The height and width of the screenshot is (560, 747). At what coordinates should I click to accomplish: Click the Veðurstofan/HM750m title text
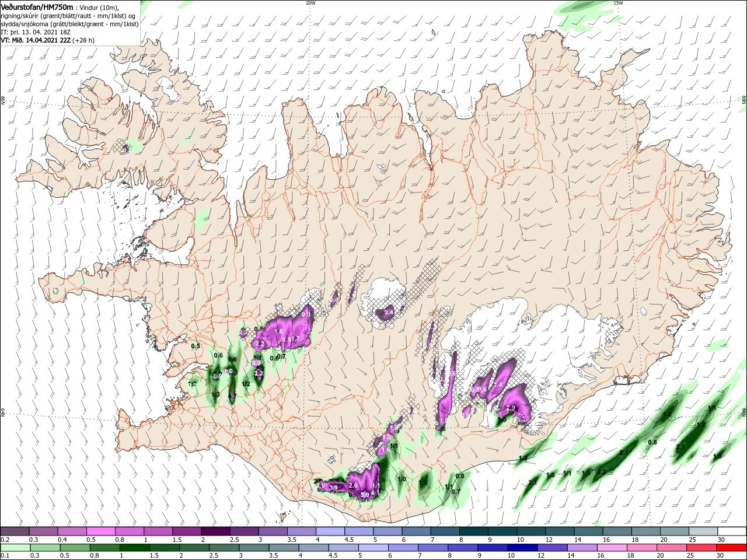[37, 6]
